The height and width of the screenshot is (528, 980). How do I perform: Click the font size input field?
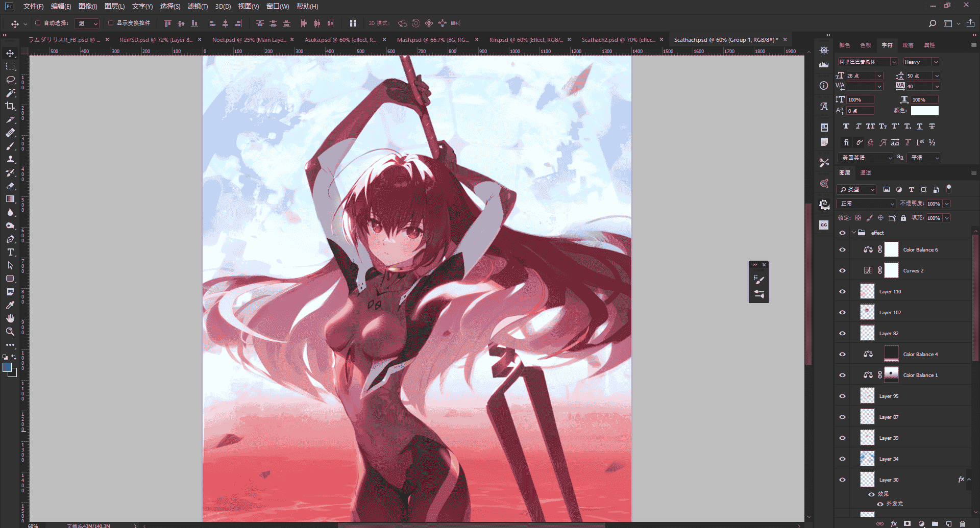click(x=861, y=76)
